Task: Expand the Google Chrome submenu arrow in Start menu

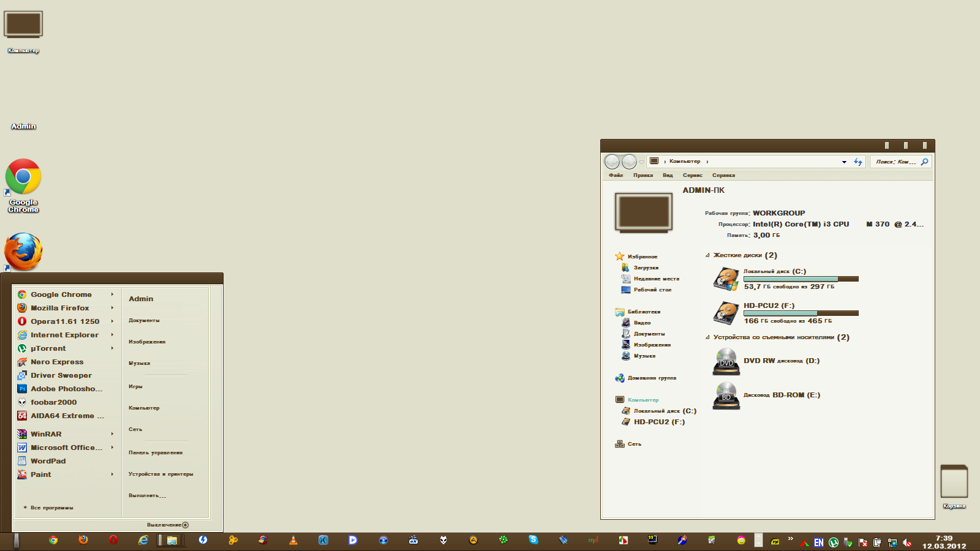Action: (112, 294)
